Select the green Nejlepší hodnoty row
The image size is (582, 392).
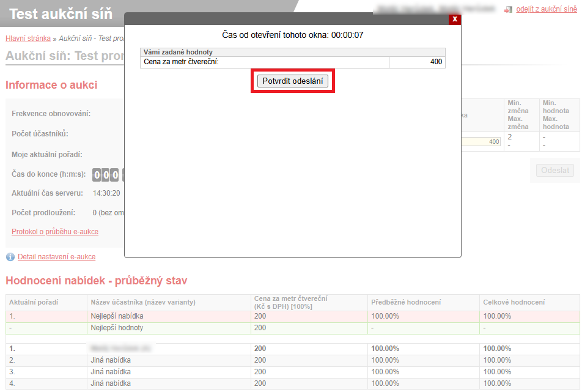coord(117,328)
